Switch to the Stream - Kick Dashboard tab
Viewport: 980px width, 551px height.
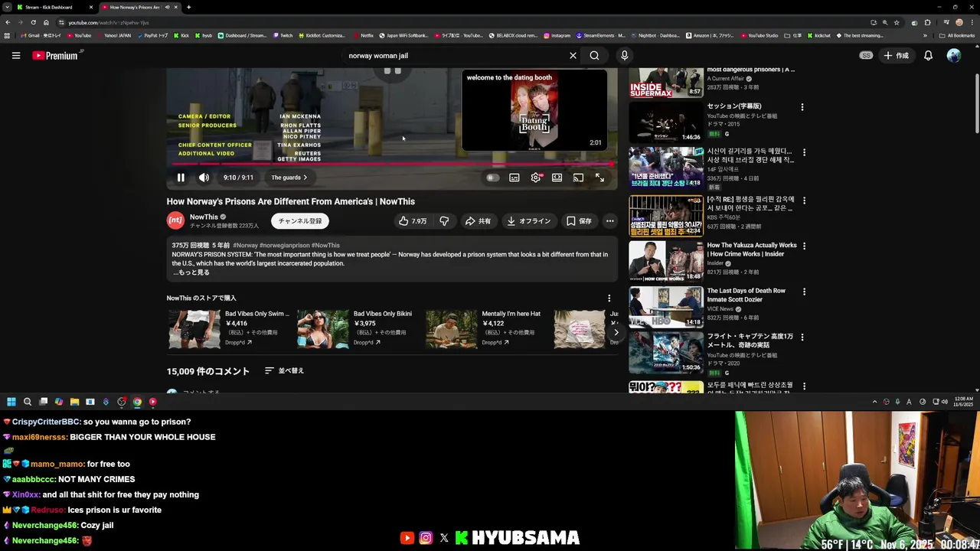(54, 7)
